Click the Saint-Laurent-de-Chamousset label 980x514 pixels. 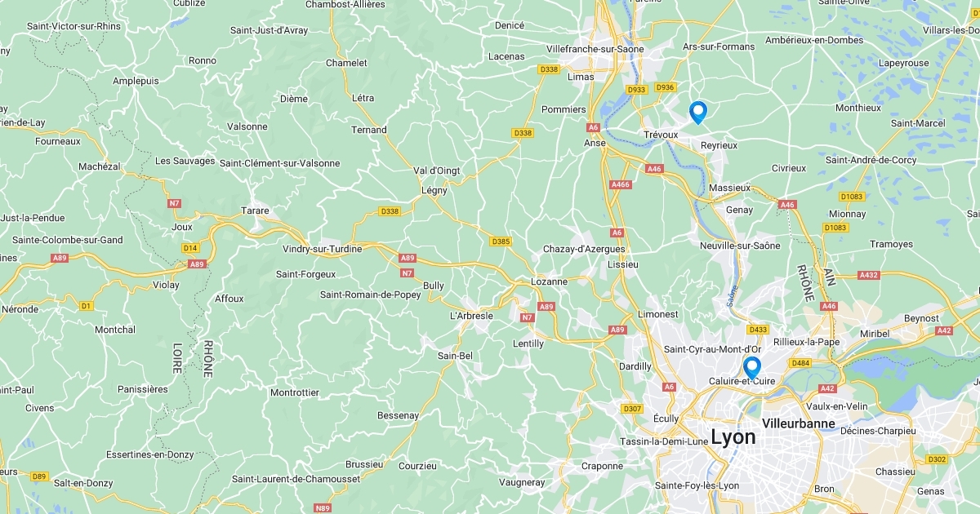coord(296,479)
